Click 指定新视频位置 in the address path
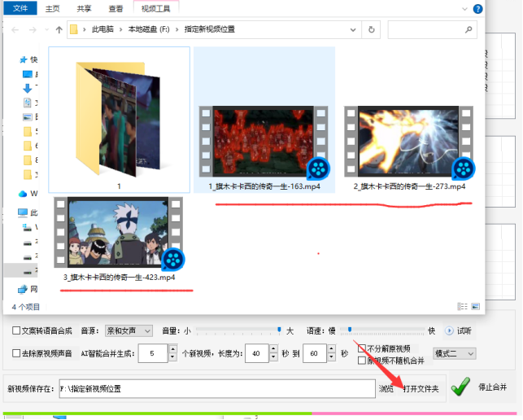 (x=210, y=29)
